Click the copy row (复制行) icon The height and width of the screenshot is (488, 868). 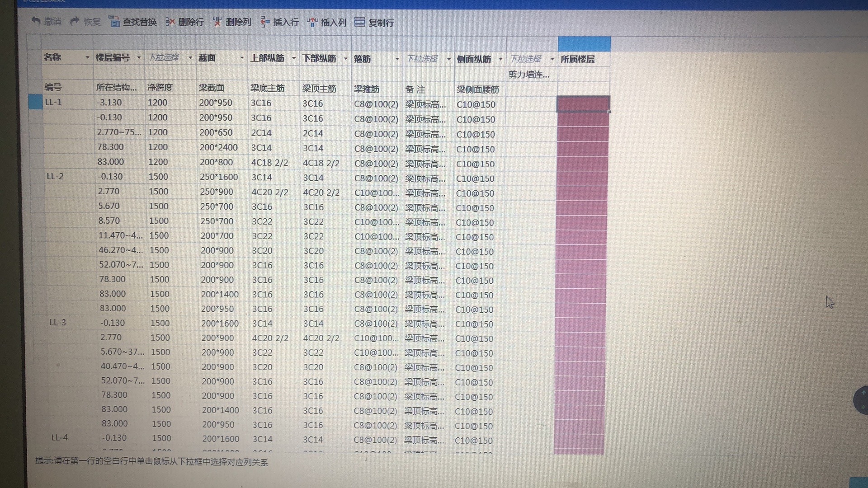coord(360,22)
